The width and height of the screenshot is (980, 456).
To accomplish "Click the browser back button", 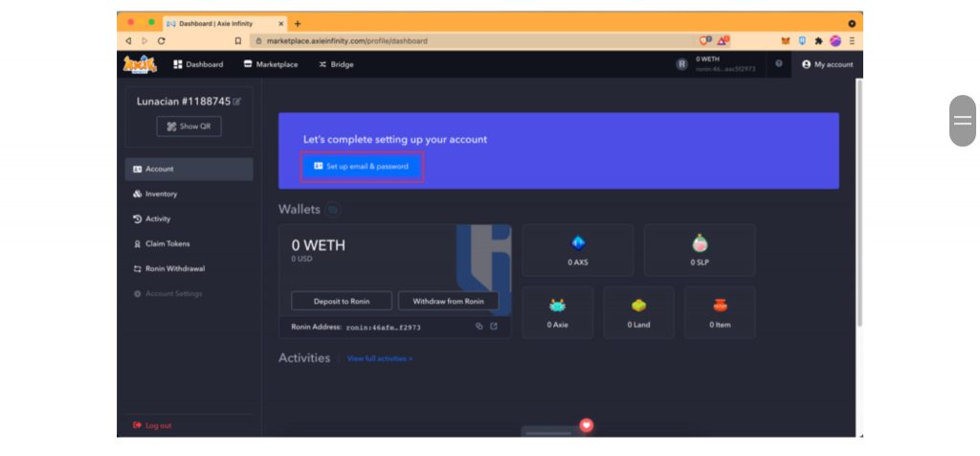I will point(129,40).
